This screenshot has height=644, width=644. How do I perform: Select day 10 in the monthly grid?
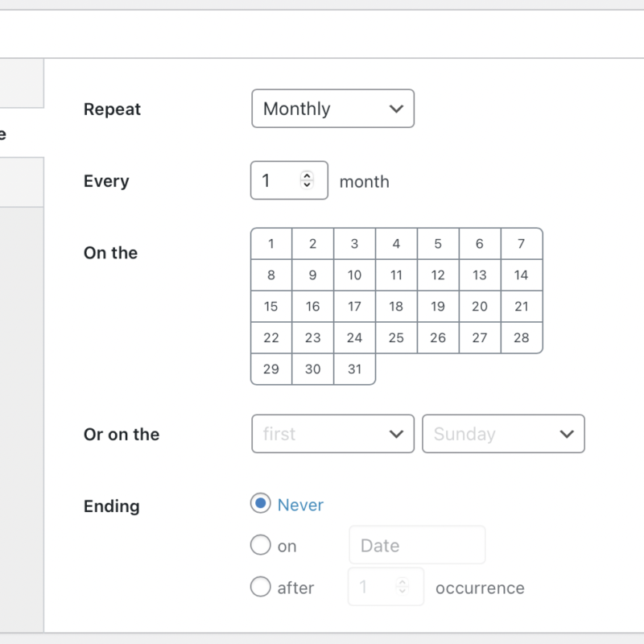354,275
